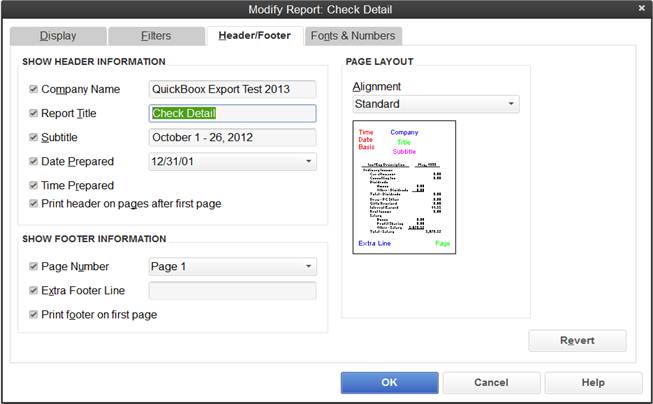Uncheck the Date Prepared checkbox
The width and height of the screenshot is (653, 404).
[x=34, y=161]
